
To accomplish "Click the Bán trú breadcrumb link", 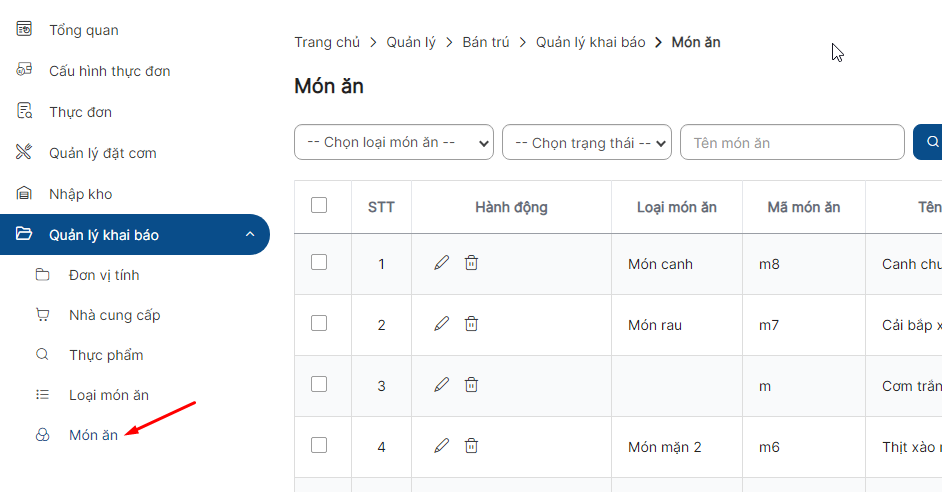I will (485, 42).
